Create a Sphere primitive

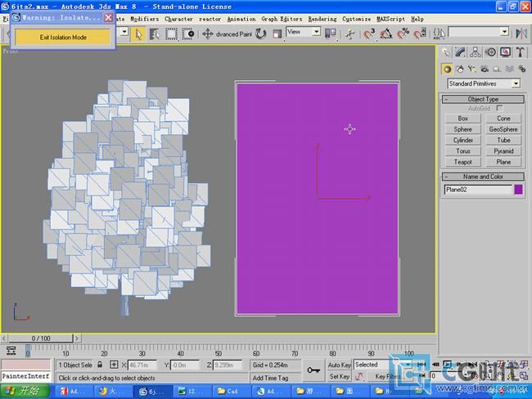(x=462, y=129)
